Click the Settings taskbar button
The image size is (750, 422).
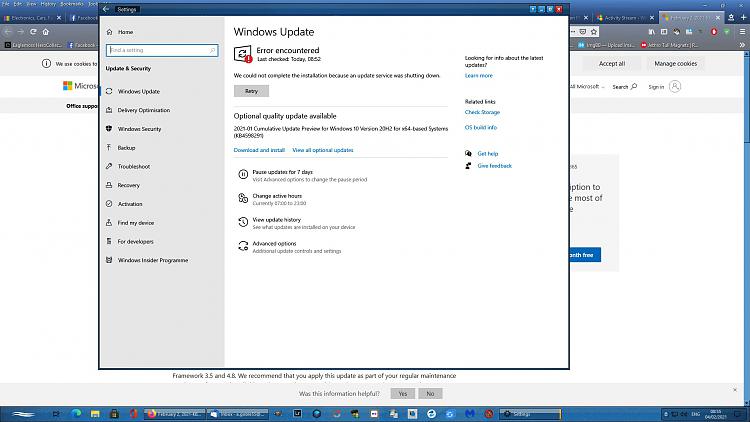530,414
